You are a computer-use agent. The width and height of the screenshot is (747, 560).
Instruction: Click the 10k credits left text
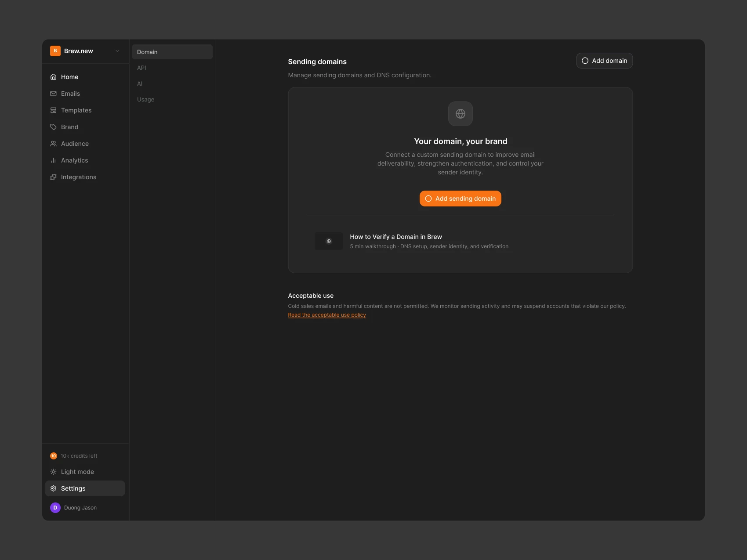(79, 456)
